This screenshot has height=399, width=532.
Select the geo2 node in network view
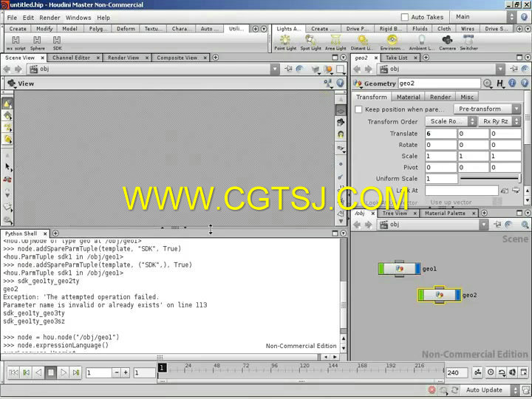coord(440,295)
